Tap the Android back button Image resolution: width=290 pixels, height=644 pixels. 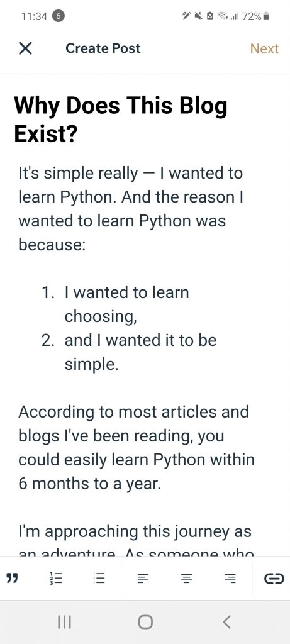[x=226, y=622]
